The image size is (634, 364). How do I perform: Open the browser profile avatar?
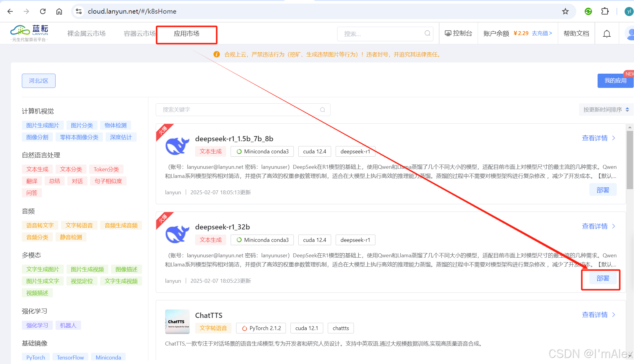(629, 12)
